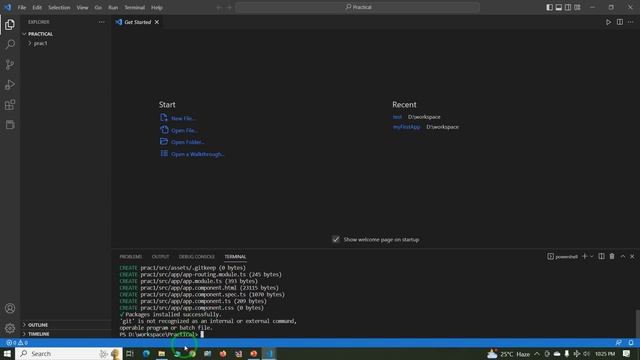Click errors and warnings status bar item
This screenshot has width=640, height=360.
(17, 343)
